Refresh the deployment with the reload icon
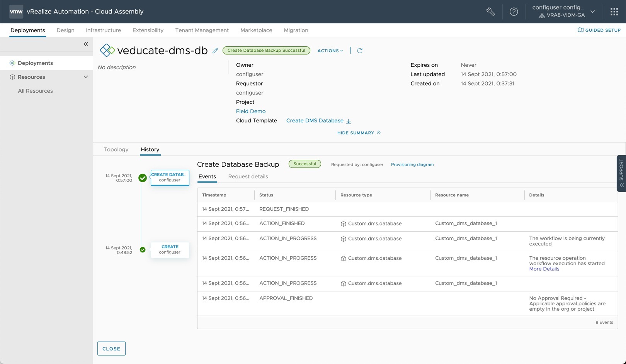Viewport: 626px width, 364px height. tap(360, 51)
